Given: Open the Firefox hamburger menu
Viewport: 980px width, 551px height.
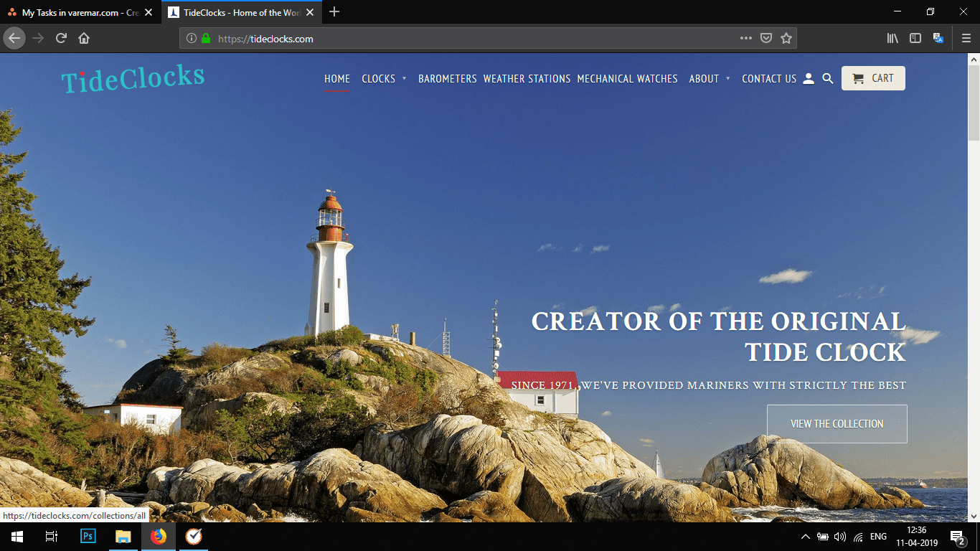Looking at the screenshot, I should [966, 39].
